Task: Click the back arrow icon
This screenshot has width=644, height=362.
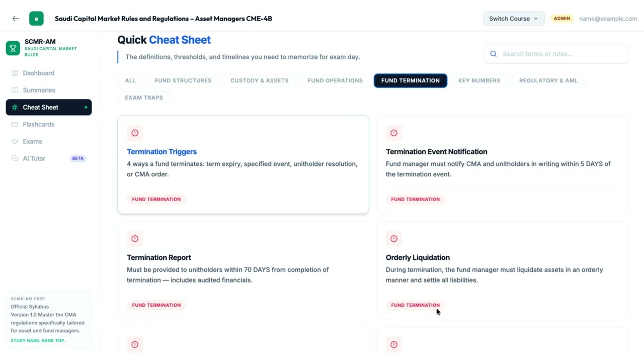Action: click(x=16, y=19)
